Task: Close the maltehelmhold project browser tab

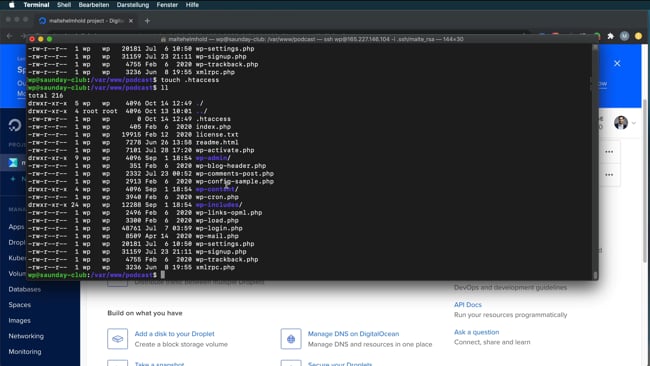Action: click(131, 21)
